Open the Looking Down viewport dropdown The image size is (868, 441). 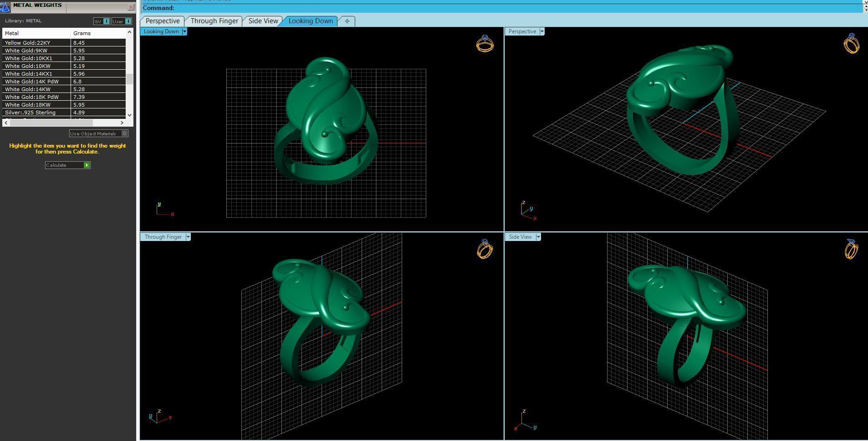coord(184,31)
